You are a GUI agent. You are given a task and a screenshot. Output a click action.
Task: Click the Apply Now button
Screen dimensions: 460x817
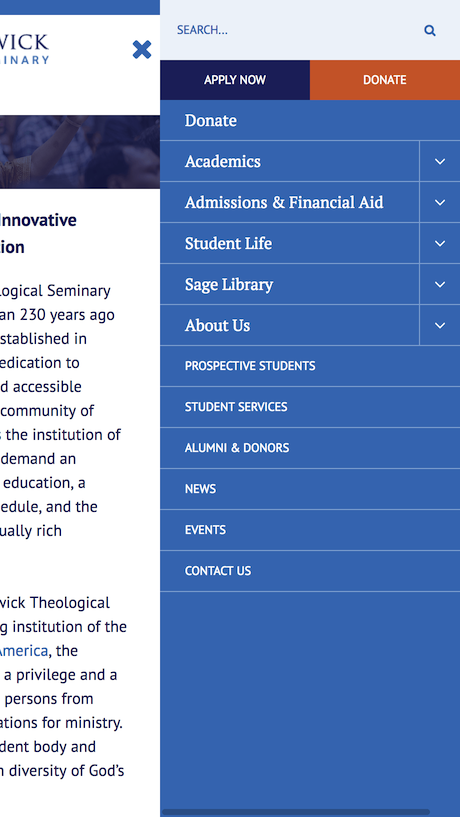[235, 80]
